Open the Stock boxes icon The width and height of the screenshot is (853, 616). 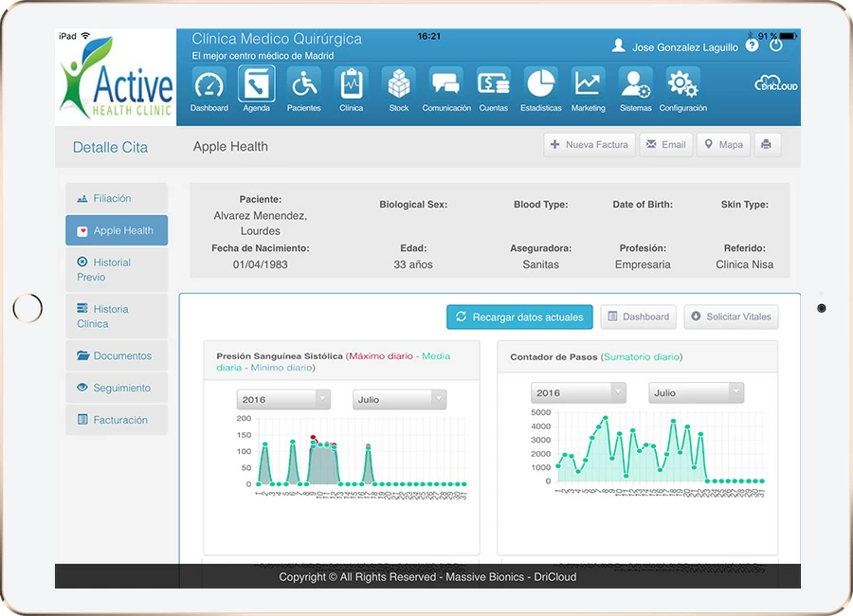(399, 84)
